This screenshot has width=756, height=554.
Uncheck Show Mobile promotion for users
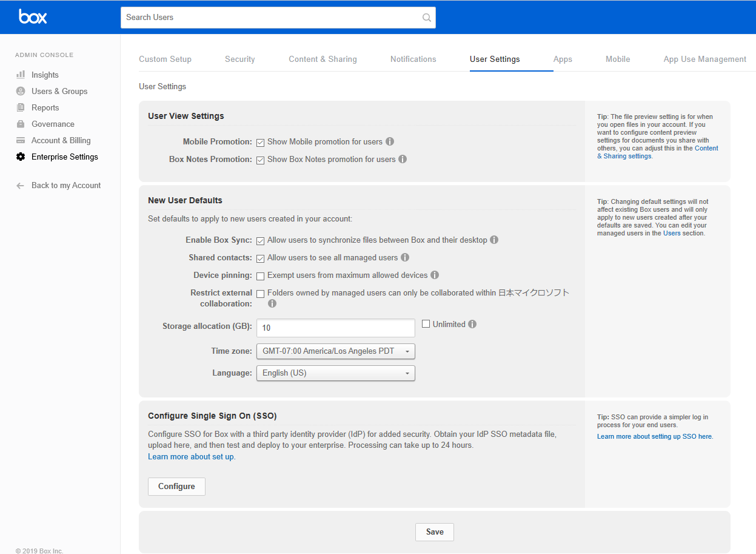tap(260, 143)
